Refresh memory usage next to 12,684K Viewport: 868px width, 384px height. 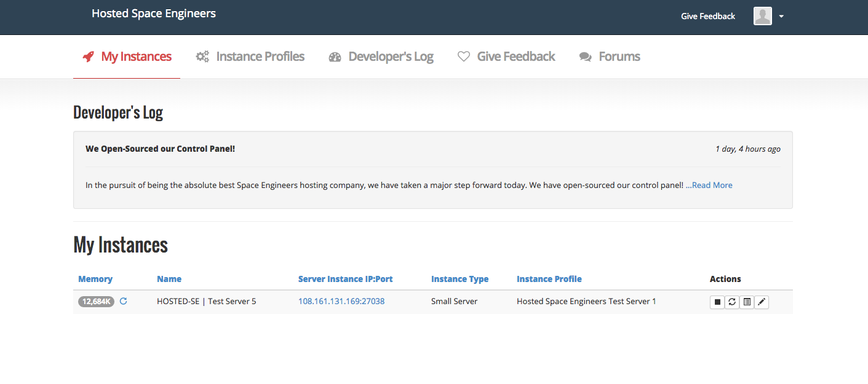tap(123, 301)
